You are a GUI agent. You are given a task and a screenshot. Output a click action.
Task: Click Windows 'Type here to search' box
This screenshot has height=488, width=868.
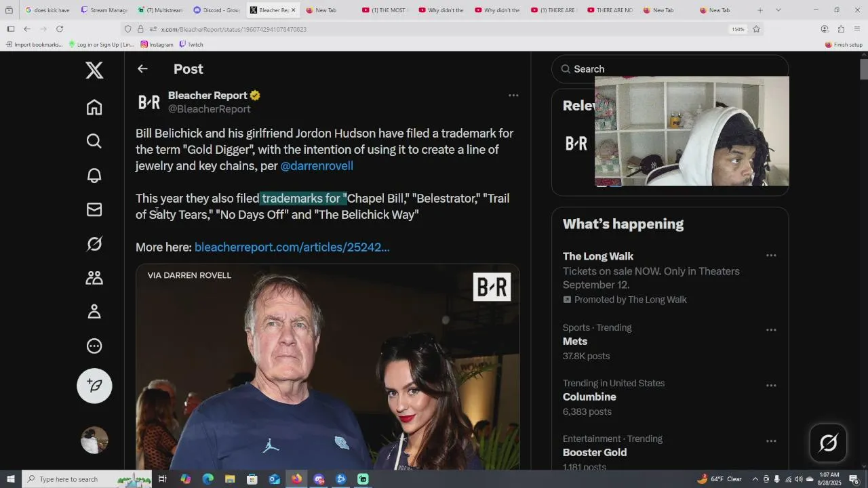click(87, 479)
